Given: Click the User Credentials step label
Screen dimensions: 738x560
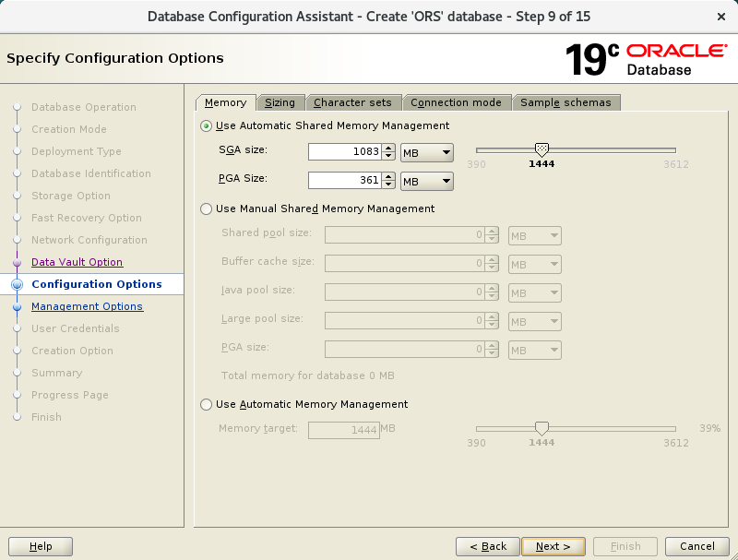Looking at the screenshot, I should (x=76, y=328).
